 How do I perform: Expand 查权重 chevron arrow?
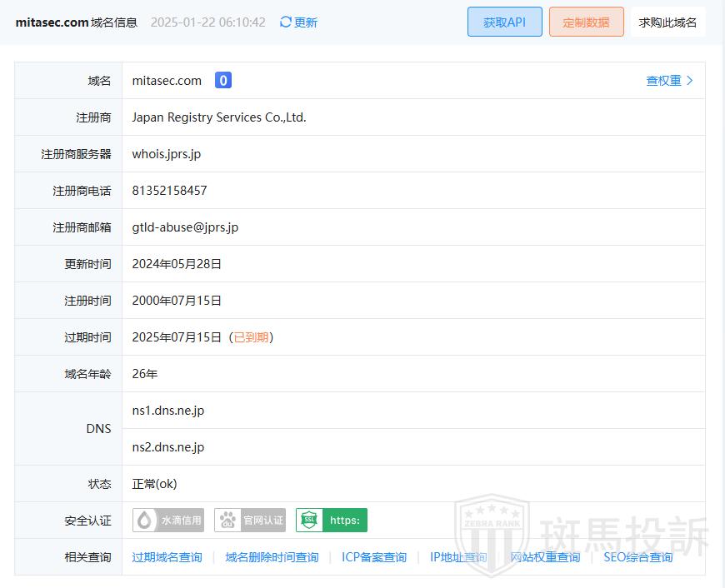click(690, 81)
